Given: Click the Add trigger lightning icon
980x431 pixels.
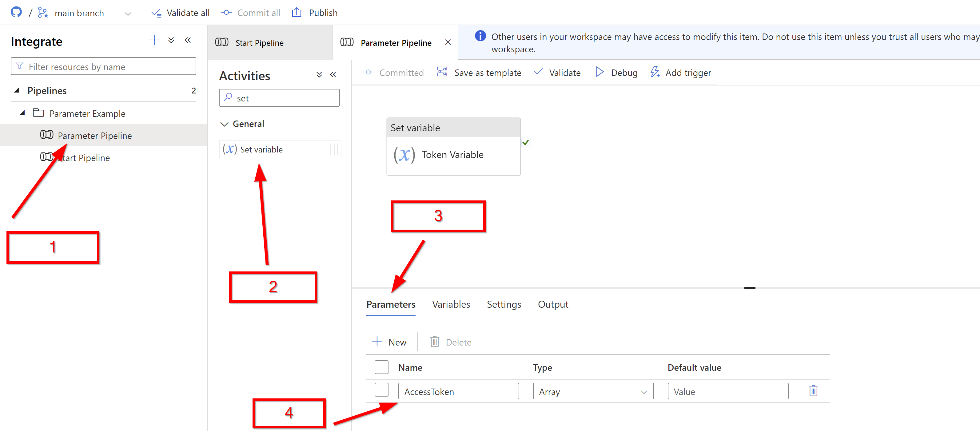Looking at the screenshot, I should tap(655, 72).
